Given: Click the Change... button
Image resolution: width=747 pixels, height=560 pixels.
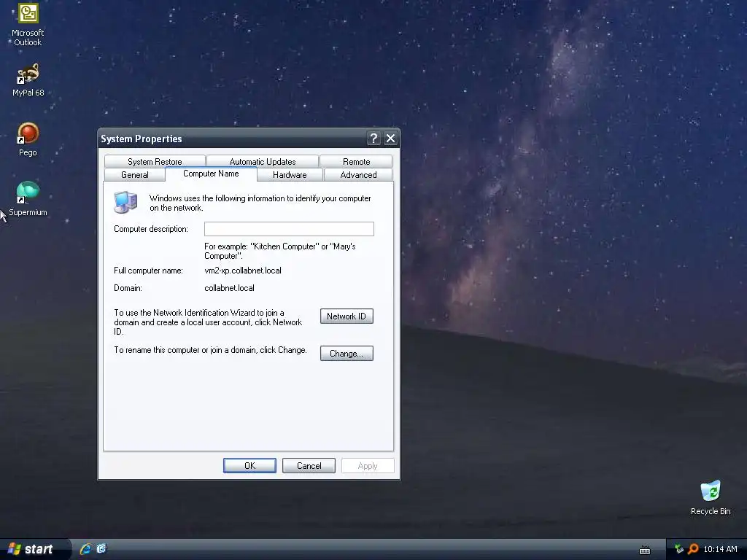Looking at the screenshot, I should (347, 354).
